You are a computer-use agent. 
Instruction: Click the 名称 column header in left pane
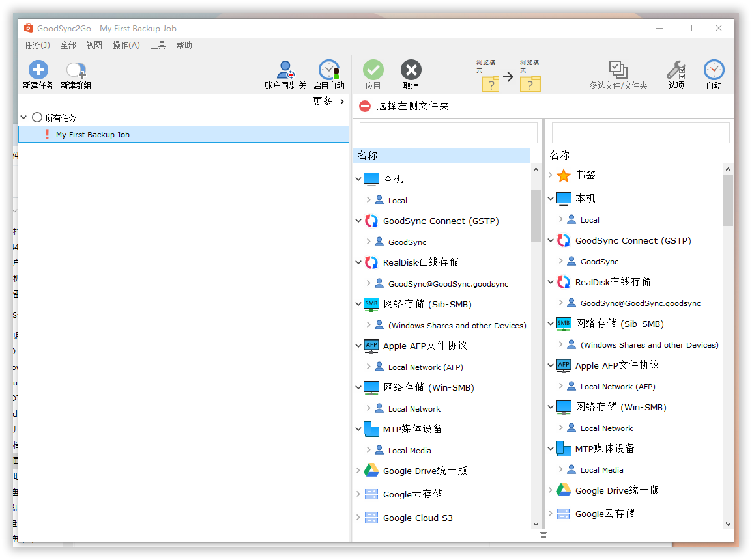[x=442, y=155]
